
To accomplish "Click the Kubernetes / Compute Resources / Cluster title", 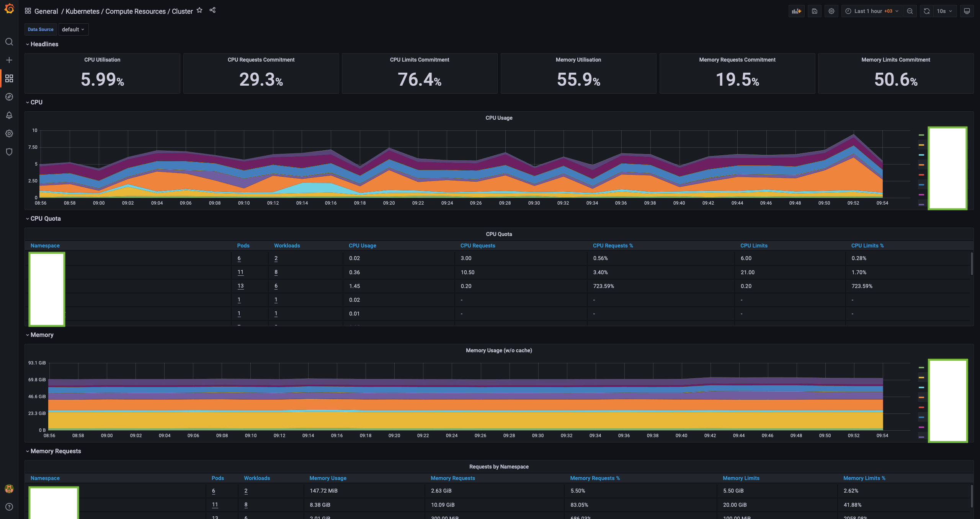I will (129, 11).
